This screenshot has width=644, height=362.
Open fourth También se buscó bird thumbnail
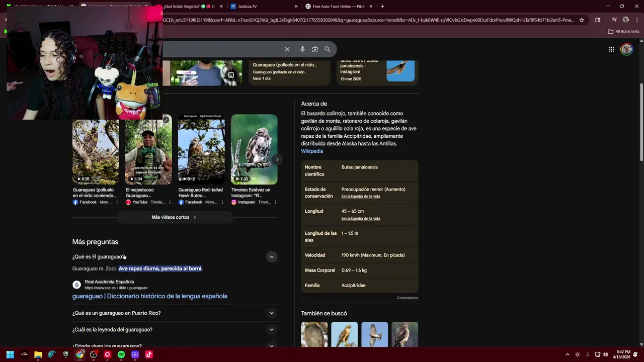coord(405,334)
